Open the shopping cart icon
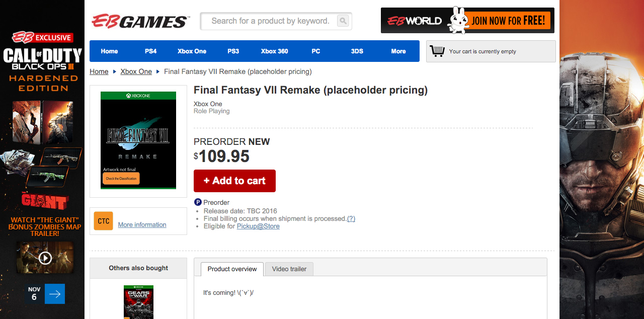The image size is (644, 319). tap(437, 51)
